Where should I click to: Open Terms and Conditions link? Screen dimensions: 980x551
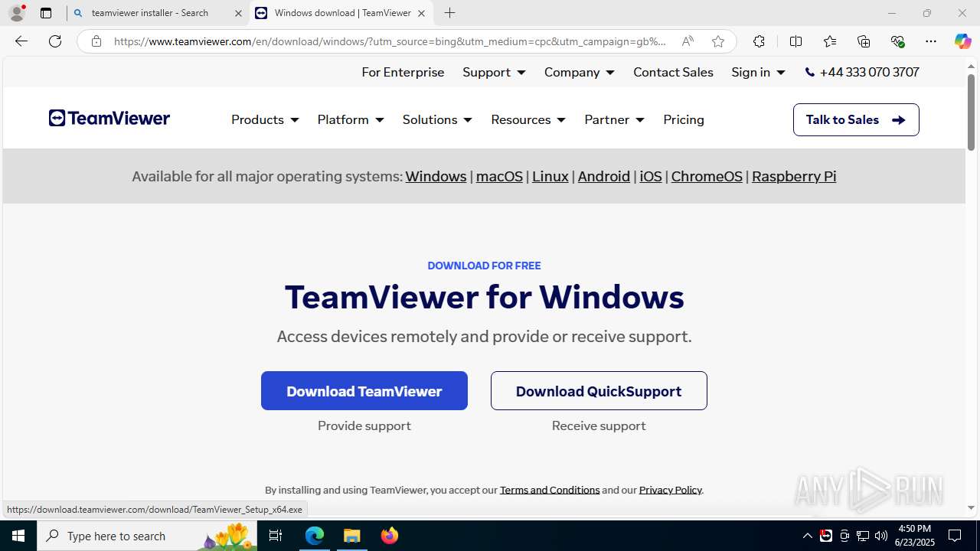pyautogui.click(x=550, y=490)
